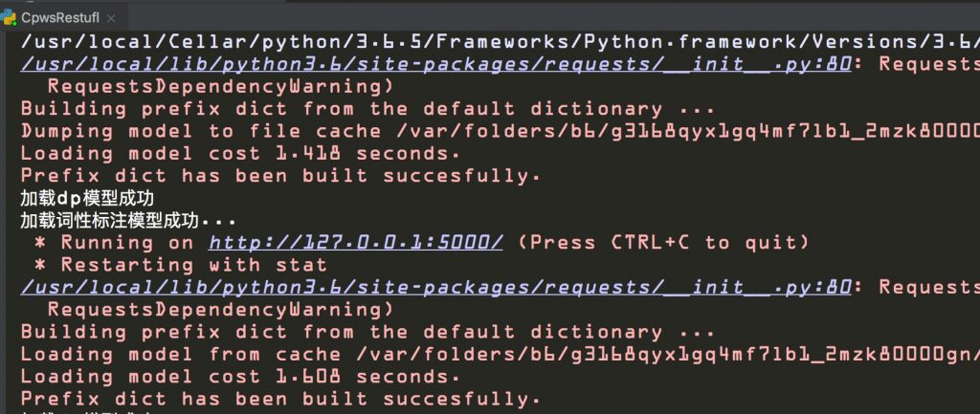Click the Loading model from cache line
Image resolution: width=980 pixels, height=414 pixels.
click(x=500, y=354)
